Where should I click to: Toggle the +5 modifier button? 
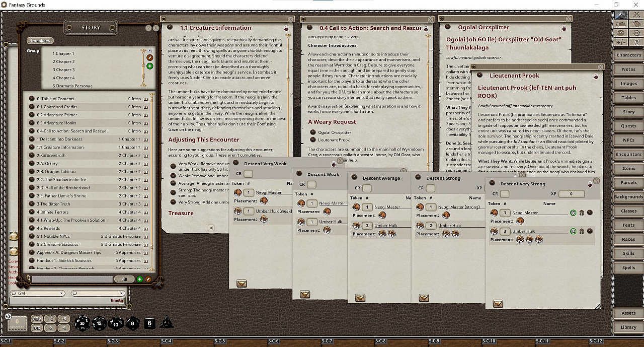pos(63,319)
